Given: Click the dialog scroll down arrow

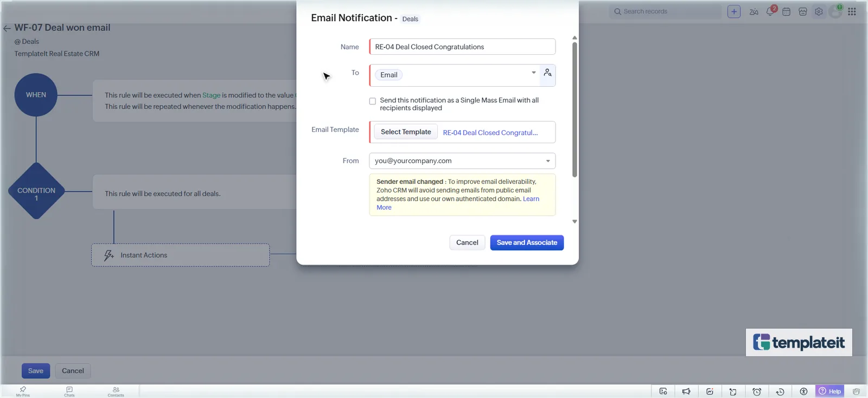Looking at the screenshot, I should 575,222.
